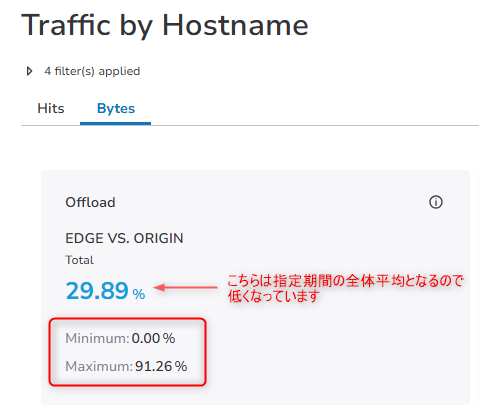Click the 29.89 offload total value
This screenshot has width=479, height=416.
[x=97, y=290]
